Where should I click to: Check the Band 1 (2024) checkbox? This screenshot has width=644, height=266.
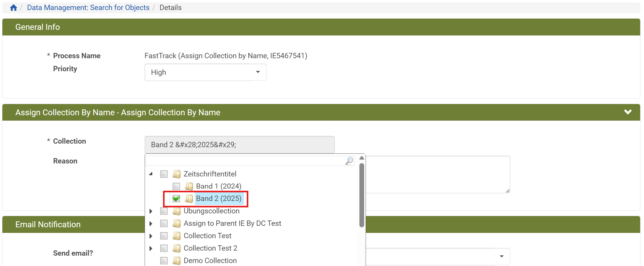(x=176, y=186)
